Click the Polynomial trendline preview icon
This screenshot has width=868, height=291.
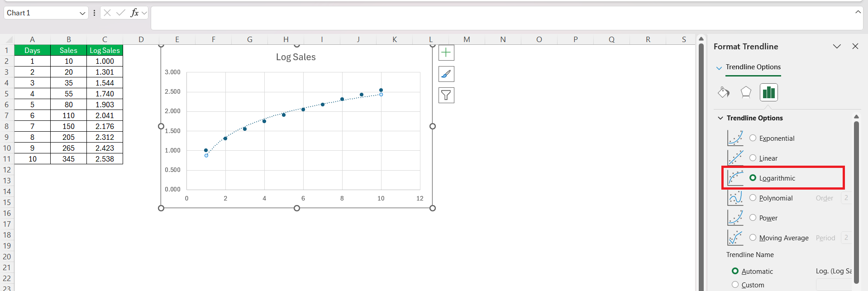pos(735,198)
